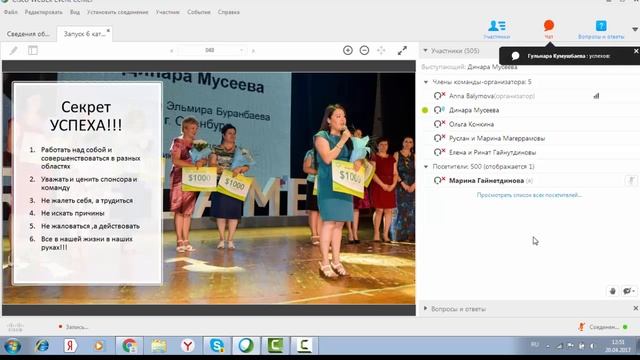Select participant Ольга Конкина
Screen dimensions: 640x360
point(471,124)
